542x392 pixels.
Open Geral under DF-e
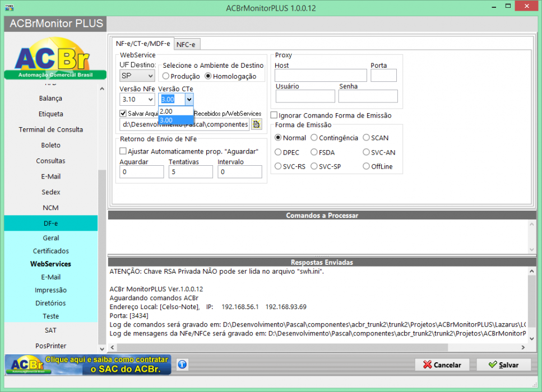tap(51, 238)
